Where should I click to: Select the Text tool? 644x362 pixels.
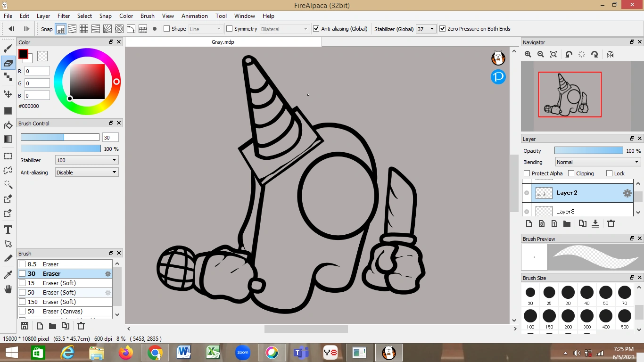tap(8, 230)
